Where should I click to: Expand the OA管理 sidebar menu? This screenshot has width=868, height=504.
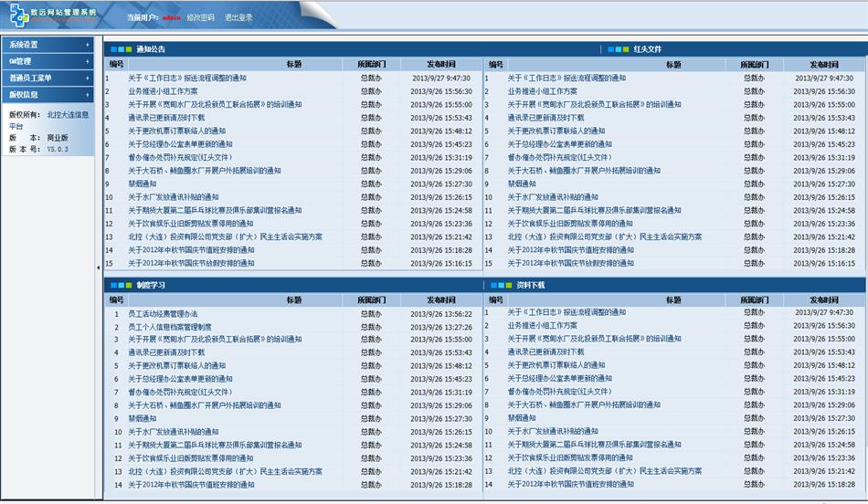click(47, 61)
